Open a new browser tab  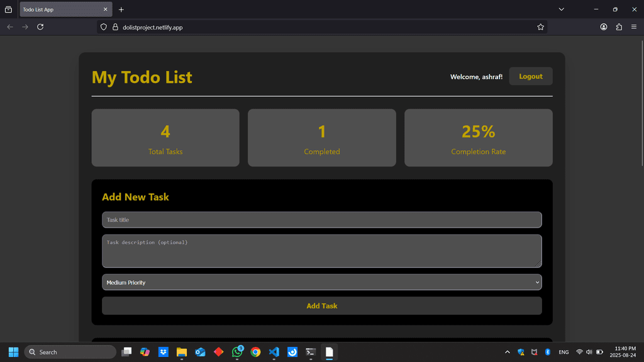click(x=121, y=9)
